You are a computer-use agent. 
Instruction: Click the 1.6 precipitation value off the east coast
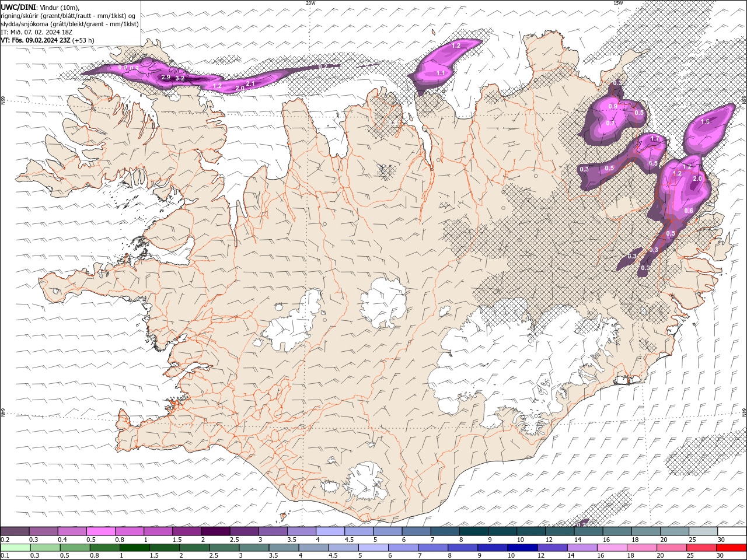pos(705,122)
